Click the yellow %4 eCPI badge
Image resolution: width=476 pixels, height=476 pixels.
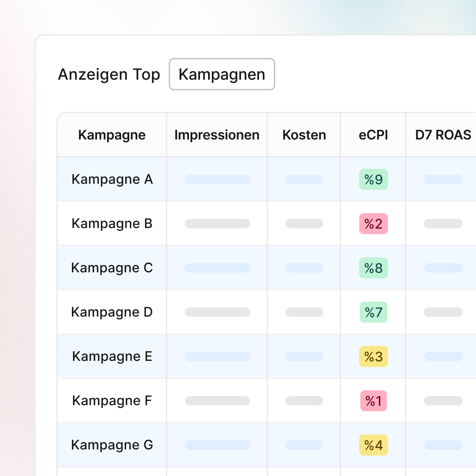373,445
